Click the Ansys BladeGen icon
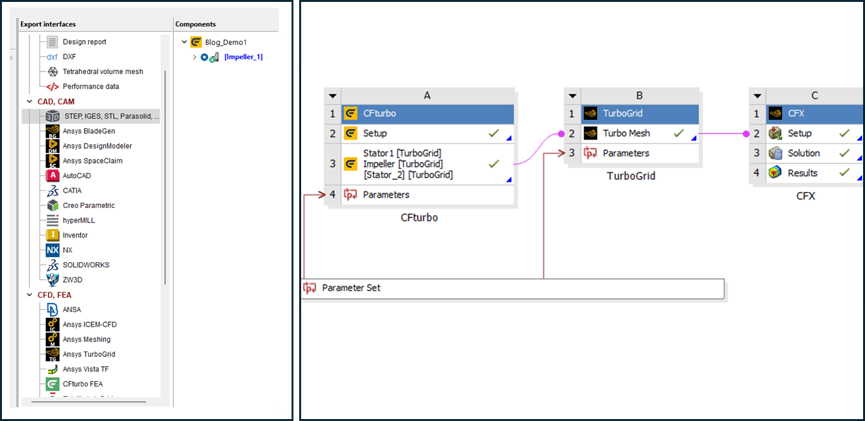Image resolution: width=865 pixels, height=421 pixels. (x=52, y=131)
